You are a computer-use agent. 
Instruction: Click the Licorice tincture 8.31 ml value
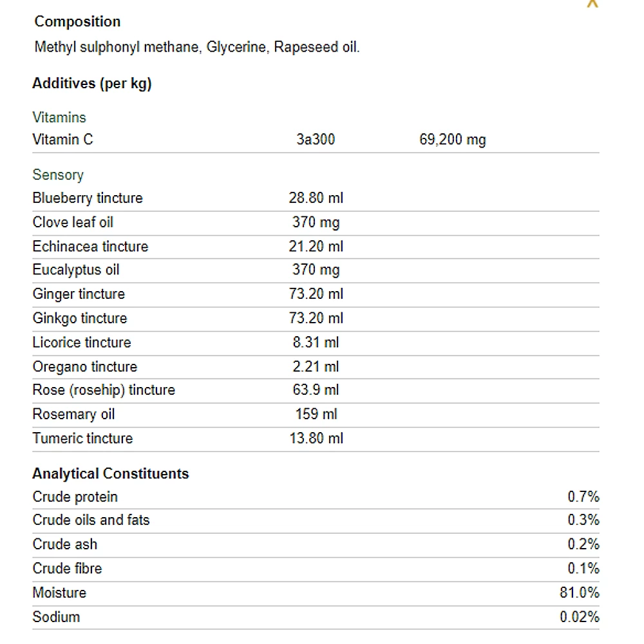316,343
